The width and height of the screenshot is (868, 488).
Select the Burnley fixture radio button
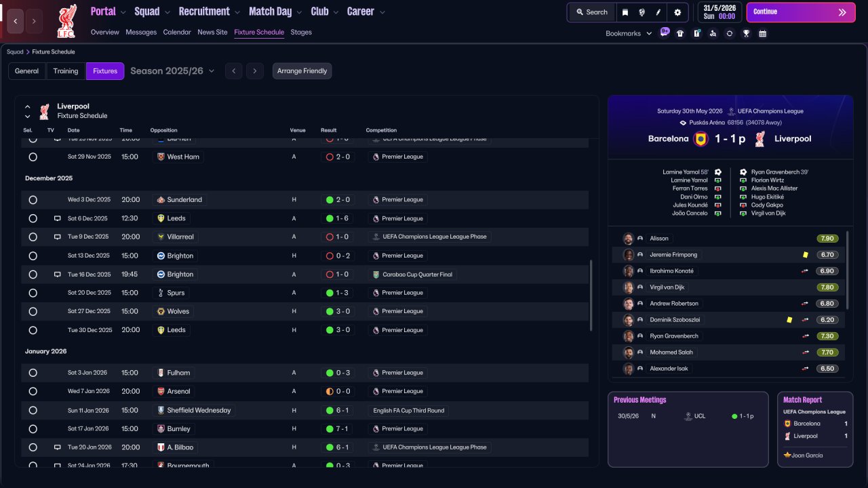33,429
